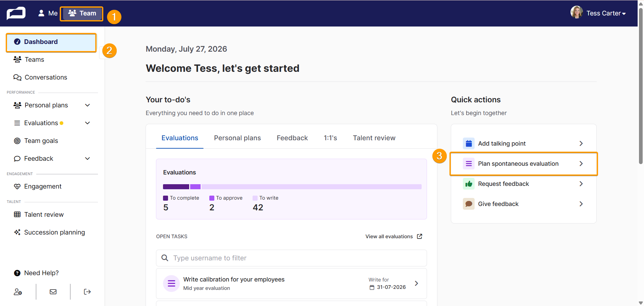
Task: Click the Give feedback speech bubble icon
Action: tap(469, 204)
